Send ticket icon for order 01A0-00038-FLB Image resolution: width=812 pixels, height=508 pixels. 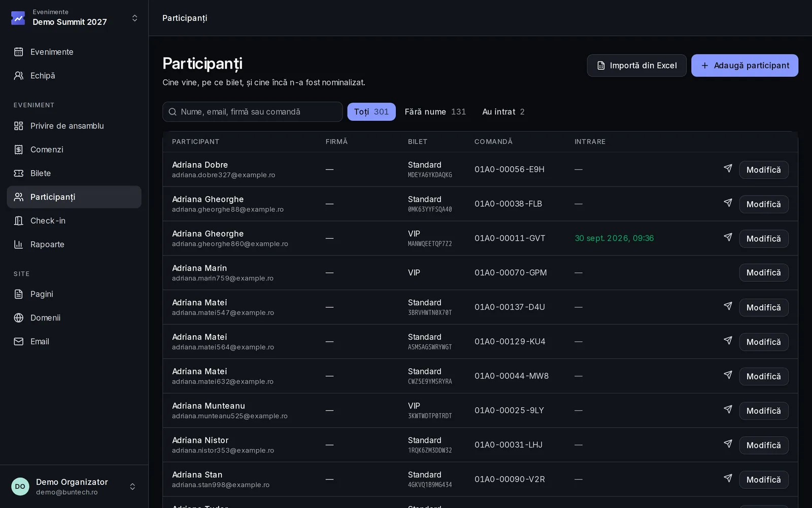728,203
